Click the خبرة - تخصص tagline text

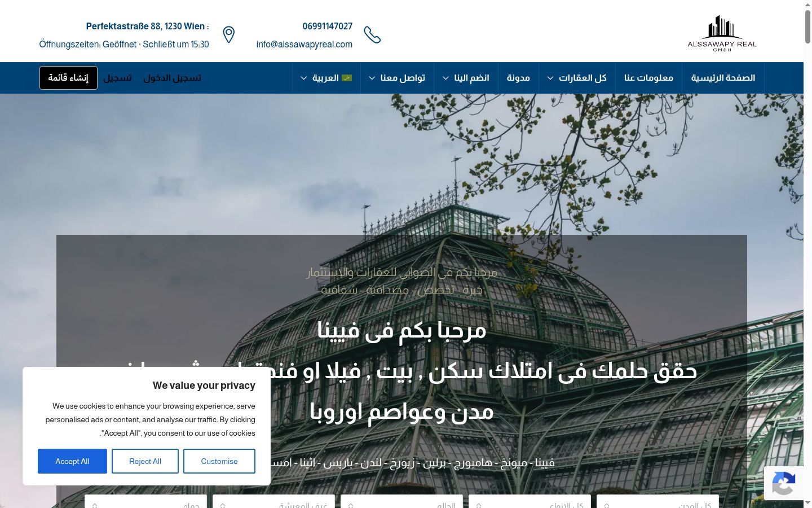401,290
